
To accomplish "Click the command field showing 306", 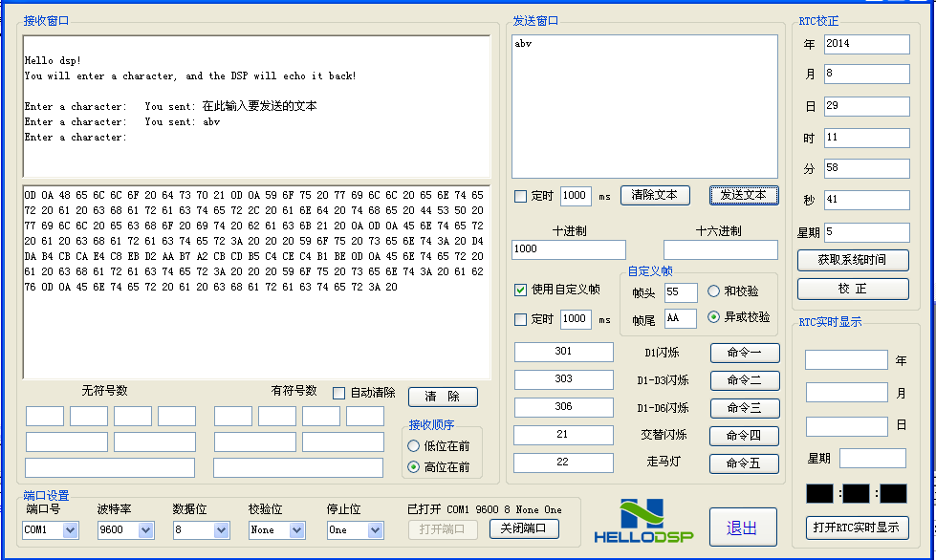I will (x=563, y=407).
